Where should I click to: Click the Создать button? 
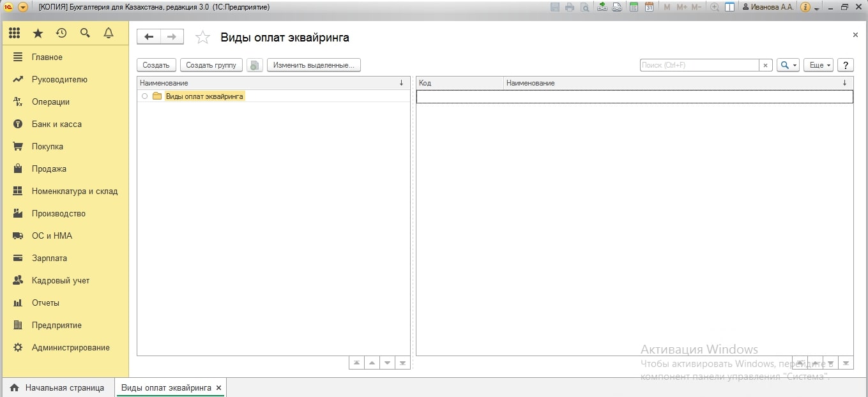pyautogui.click(x=156, y=65)
